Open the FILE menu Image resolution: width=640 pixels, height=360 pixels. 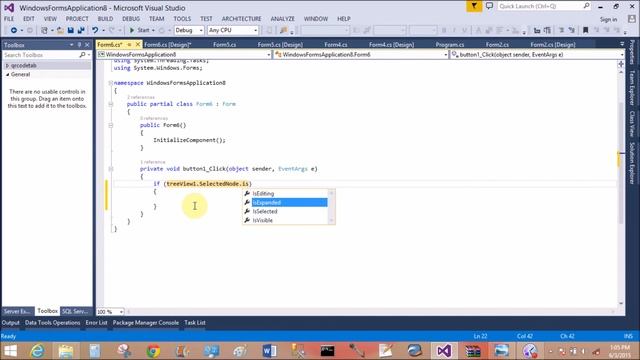[x=9, y=19]
